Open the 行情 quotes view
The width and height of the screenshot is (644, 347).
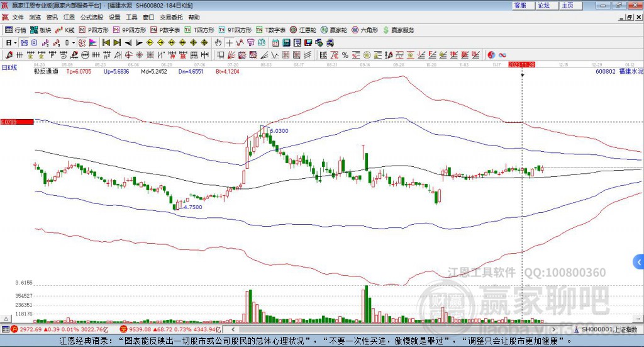(x=15, y=30)
